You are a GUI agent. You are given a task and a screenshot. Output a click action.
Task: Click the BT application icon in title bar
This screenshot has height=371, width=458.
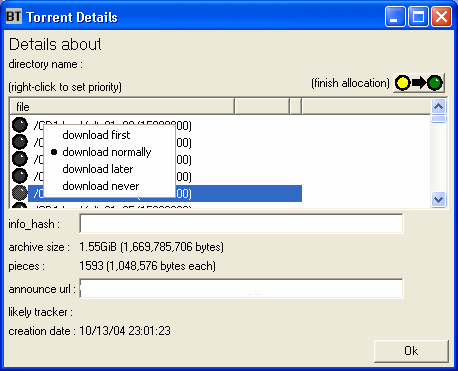click(14, 16)
